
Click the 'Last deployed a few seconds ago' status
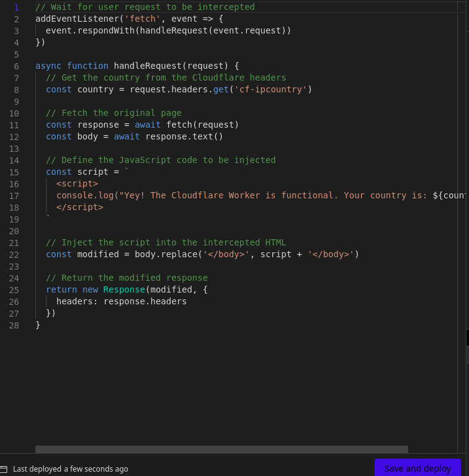tap(71, 469)
